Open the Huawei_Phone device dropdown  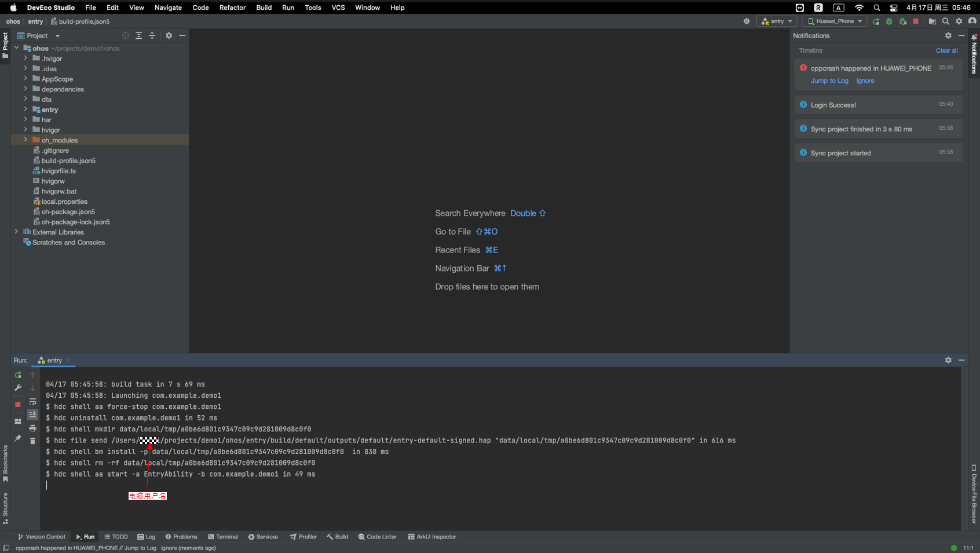point(835,21)
